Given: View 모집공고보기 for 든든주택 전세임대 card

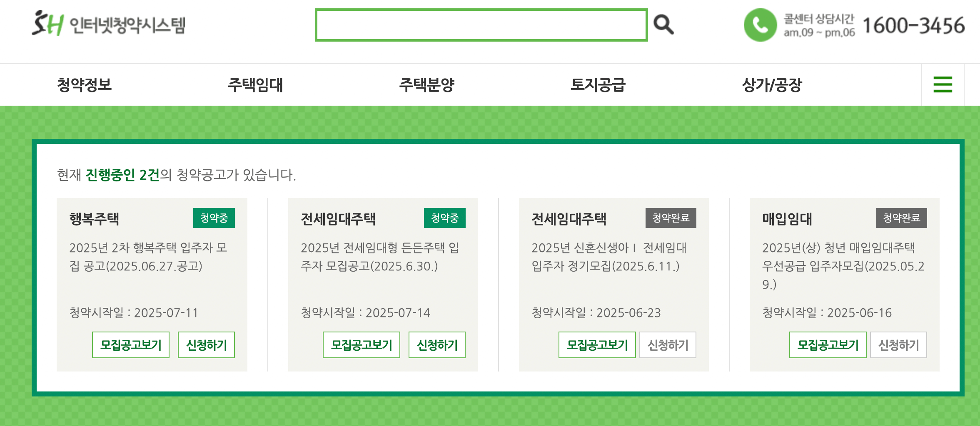Looking at the screenshot, I should pyautogui.click(x=362, y=345).
